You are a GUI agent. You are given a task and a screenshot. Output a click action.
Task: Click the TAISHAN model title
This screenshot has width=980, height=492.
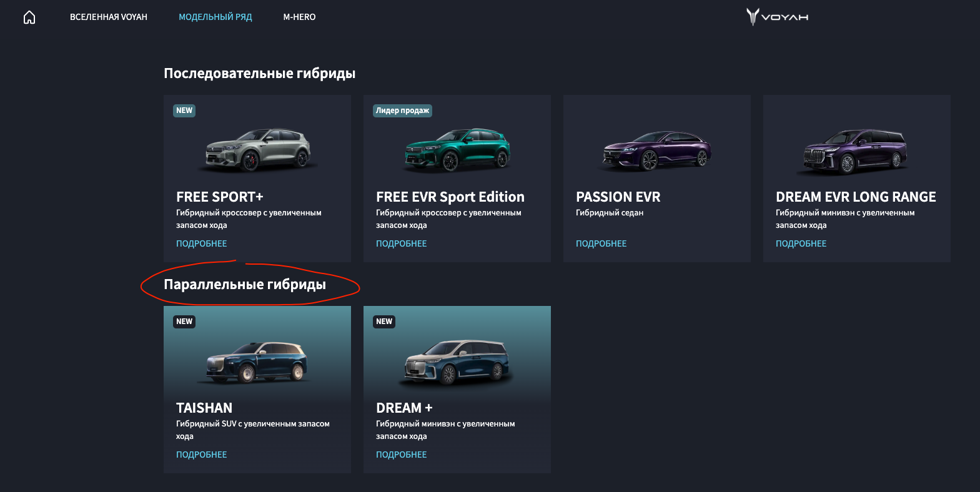[x=204, y=408]
